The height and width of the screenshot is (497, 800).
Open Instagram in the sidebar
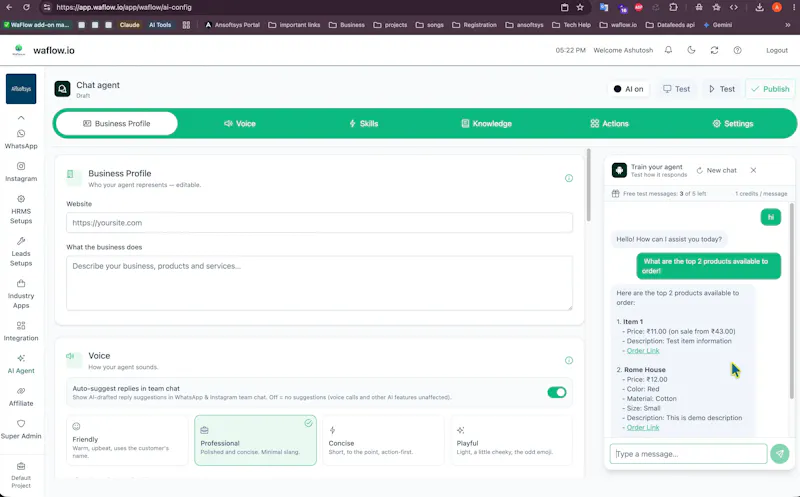[x=21, y=172]
